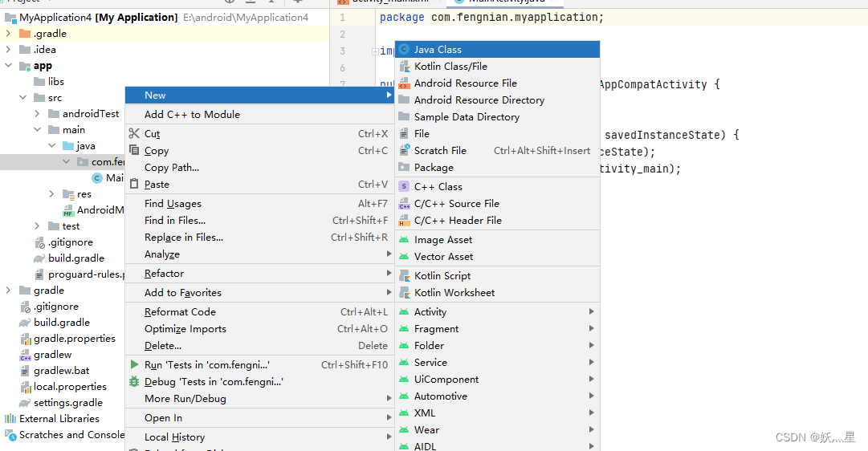Image resolution: width=868 pixels, height=451 pixels.
Task: Click the build.gradle elephant icon under app
Action: click(x=39, y=258)
